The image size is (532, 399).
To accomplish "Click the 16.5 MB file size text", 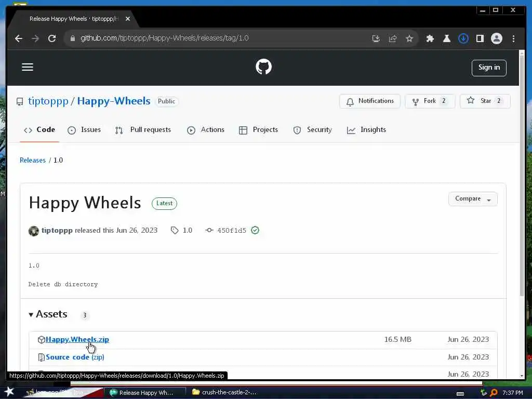I will [x=397, y=339].
